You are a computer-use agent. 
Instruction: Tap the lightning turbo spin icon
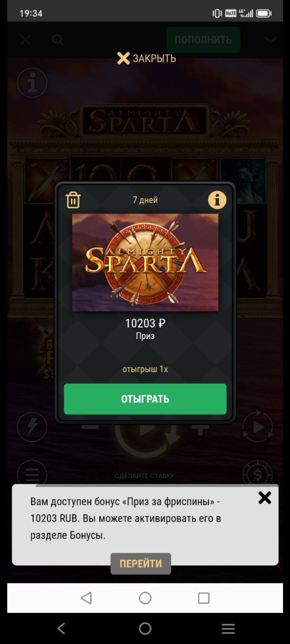coord(32,427)
